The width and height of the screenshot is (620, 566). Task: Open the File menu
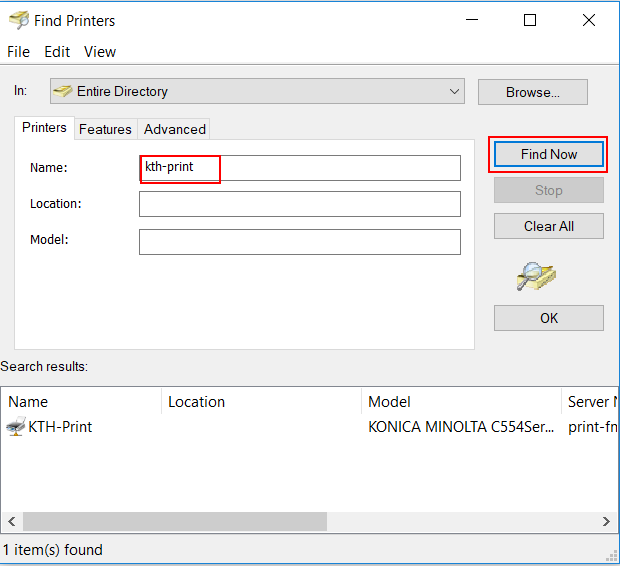(18, 52)
